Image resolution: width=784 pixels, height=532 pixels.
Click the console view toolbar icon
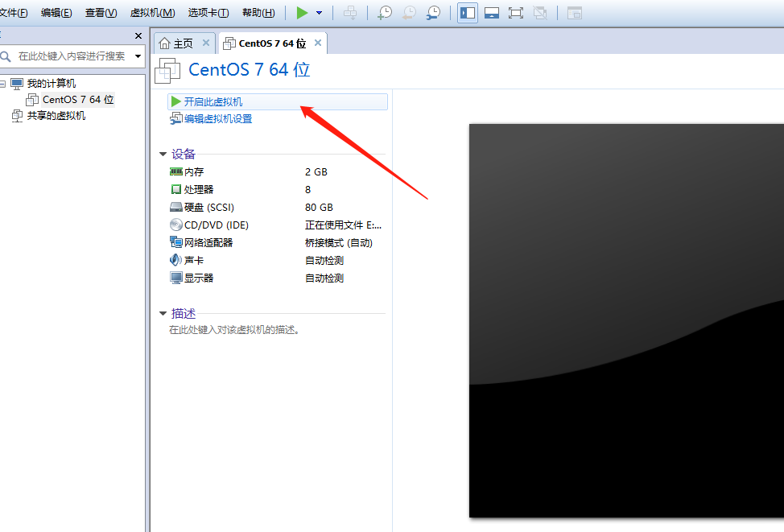[575, 13]
